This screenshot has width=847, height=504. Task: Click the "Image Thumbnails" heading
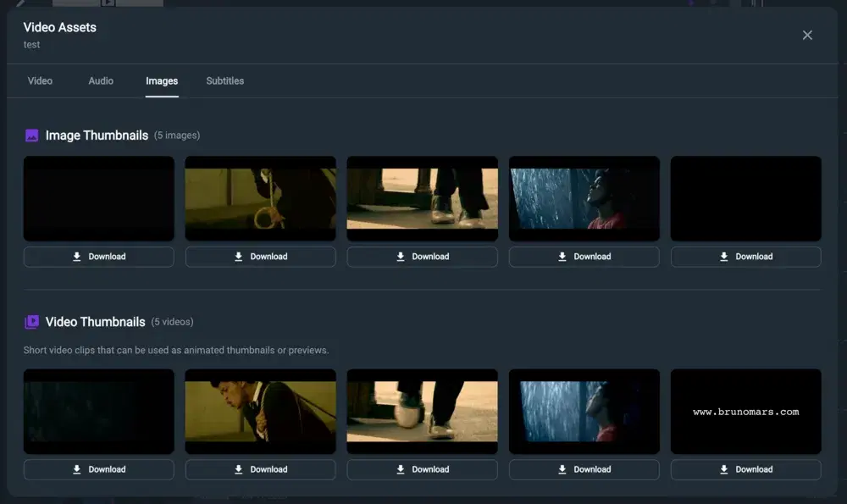click(x=97, y=136)
